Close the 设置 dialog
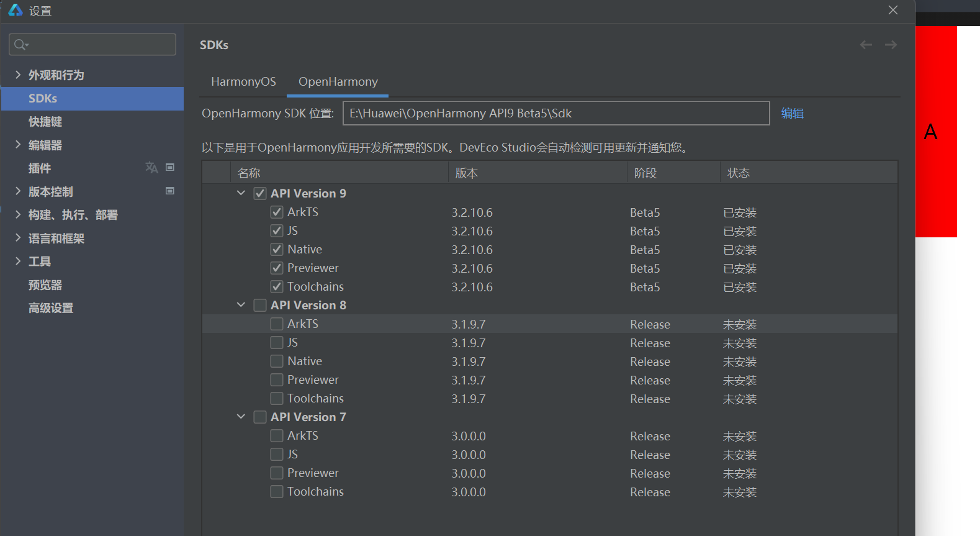980x536 pixels. point(893,10)
